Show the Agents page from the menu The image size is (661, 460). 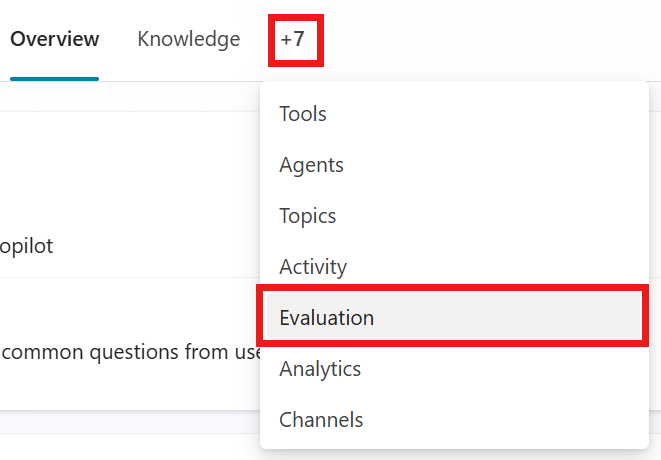311,165
